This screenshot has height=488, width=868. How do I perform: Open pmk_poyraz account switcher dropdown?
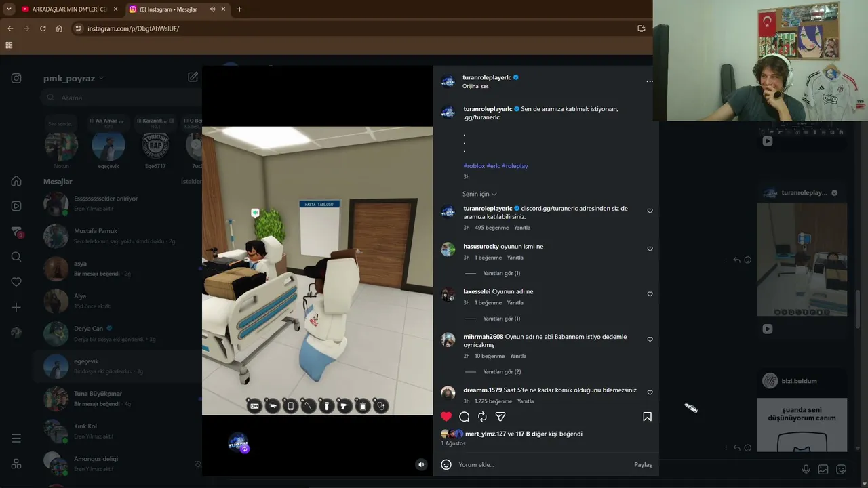tap(73, 78)
